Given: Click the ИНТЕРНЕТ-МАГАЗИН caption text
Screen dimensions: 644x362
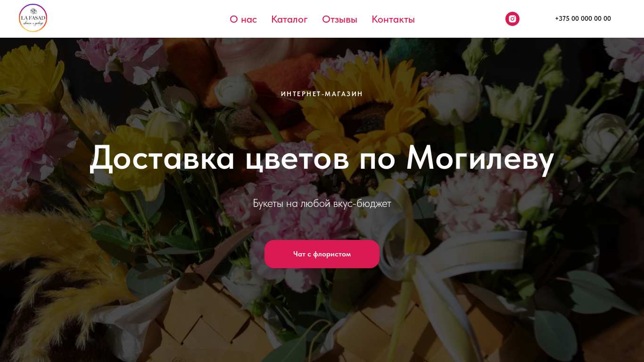Looking at the screenshot, I should click(x=322, y=94).
